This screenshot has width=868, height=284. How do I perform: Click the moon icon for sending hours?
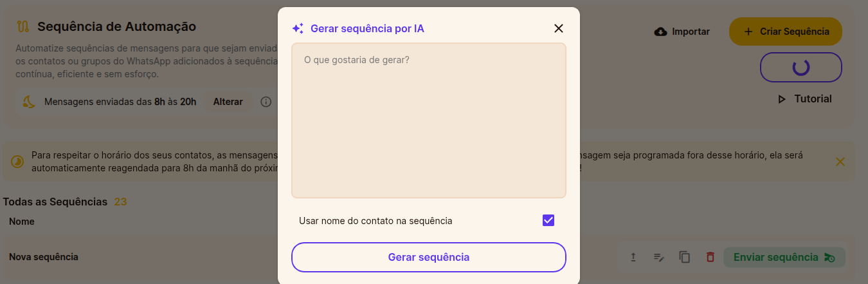[x=28, y=102]
